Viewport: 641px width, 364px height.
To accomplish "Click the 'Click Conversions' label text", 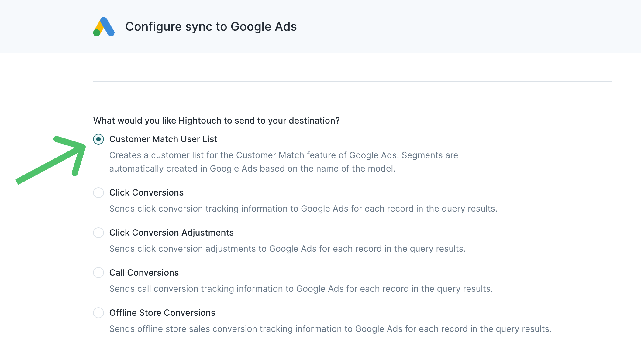I will pyautogui.click(x=146, y=193).
